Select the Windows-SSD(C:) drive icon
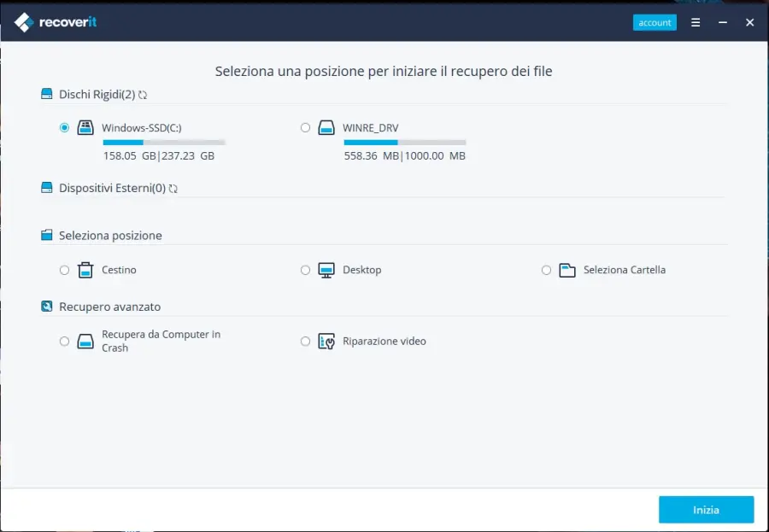Screen dimensions: 769x532 coord(85,126)
